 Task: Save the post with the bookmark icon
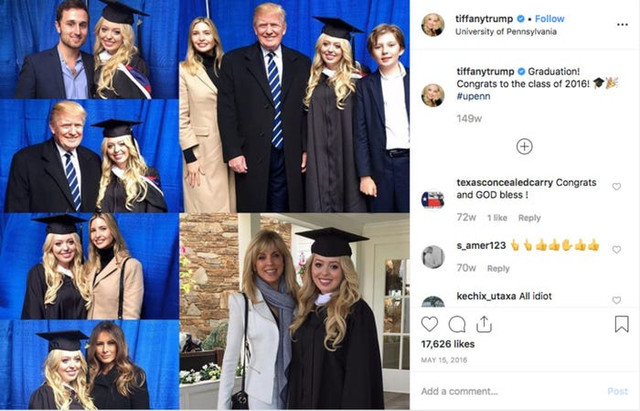pyautogui.click(x=621, y=324)
